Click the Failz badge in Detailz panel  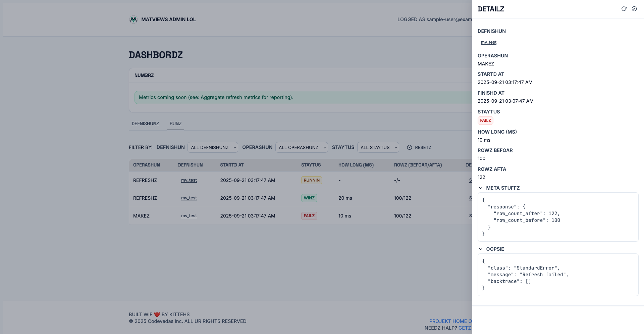pyautogui.click(x=485, y=121)
